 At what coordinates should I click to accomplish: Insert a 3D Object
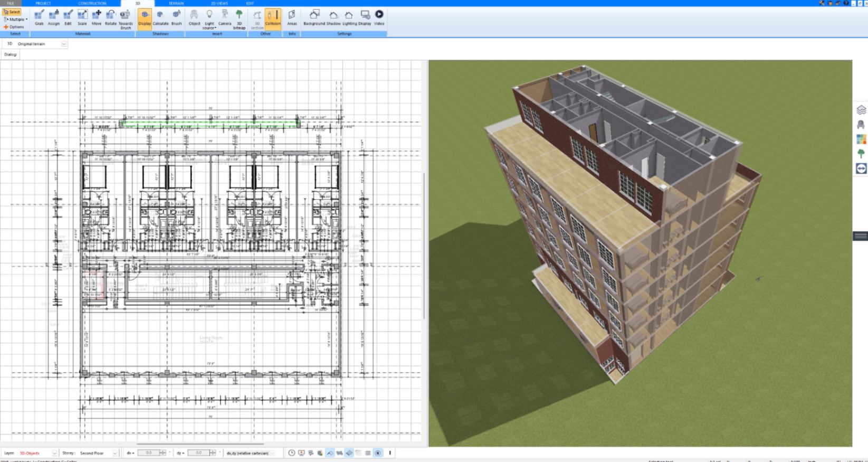click(194, 17)
